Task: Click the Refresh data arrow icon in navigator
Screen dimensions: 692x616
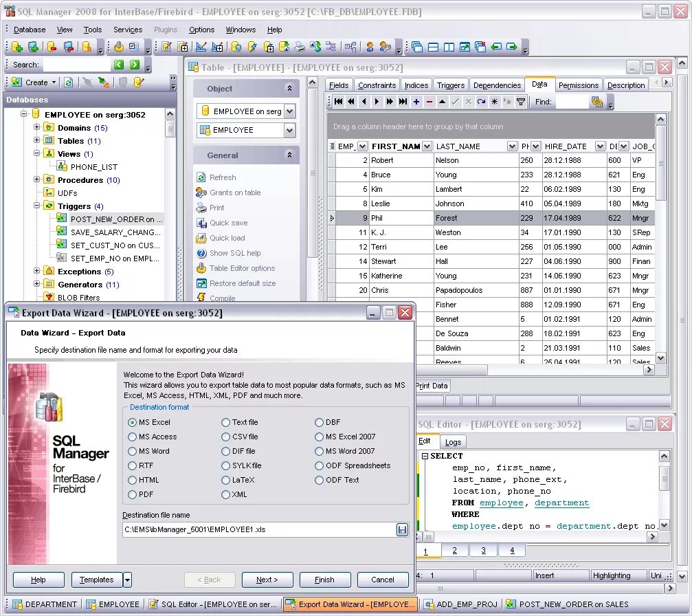Action: click(x=482, y=101)
